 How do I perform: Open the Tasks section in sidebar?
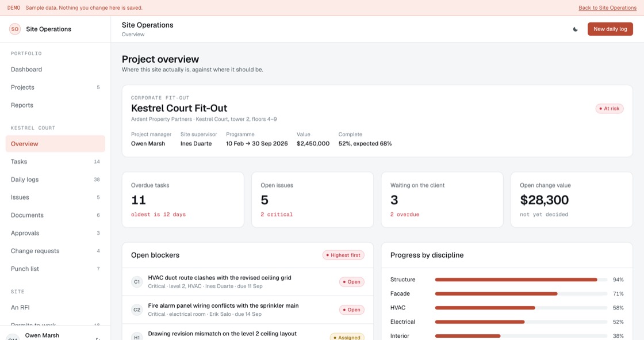coord(55,162)
